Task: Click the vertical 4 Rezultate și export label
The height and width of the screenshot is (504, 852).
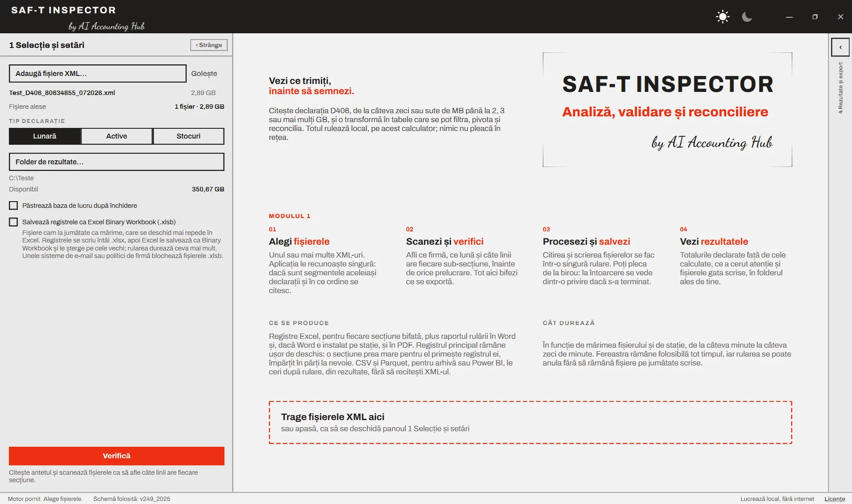Action: click(841, 88)
